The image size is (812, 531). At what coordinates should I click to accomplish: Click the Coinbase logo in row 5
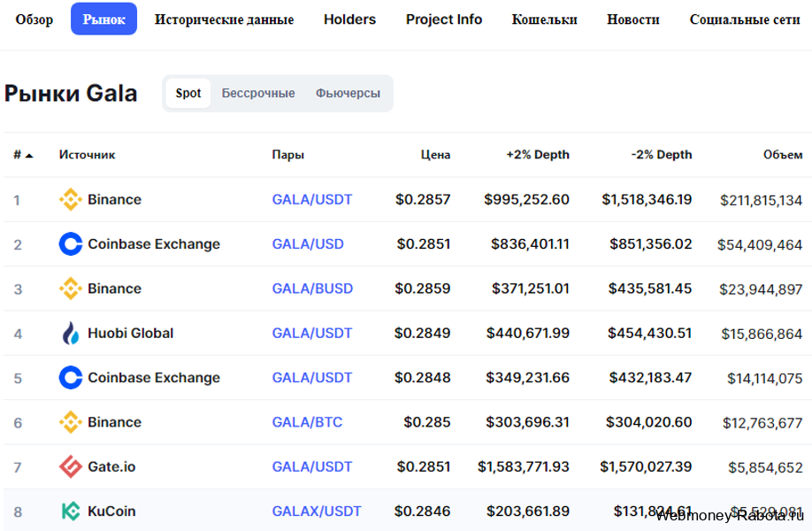point(71,378)
